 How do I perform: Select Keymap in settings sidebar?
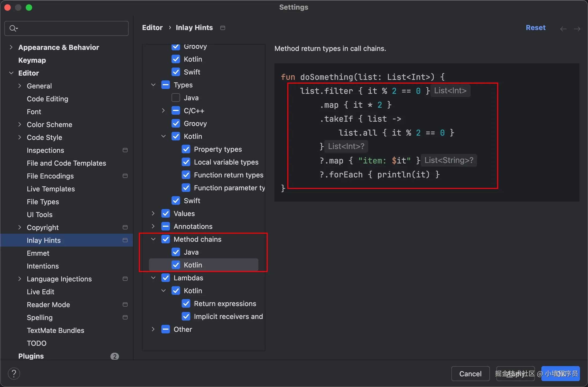click(x=32, y=60)
